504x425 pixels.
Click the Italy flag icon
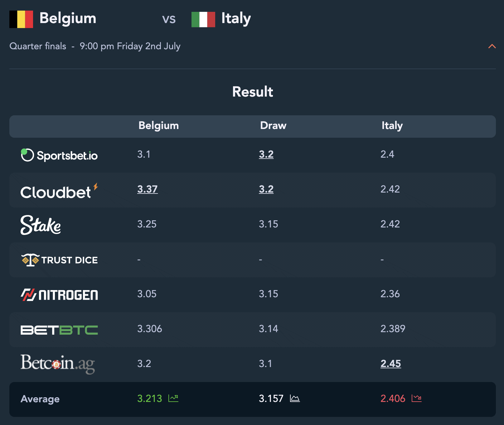203,19
